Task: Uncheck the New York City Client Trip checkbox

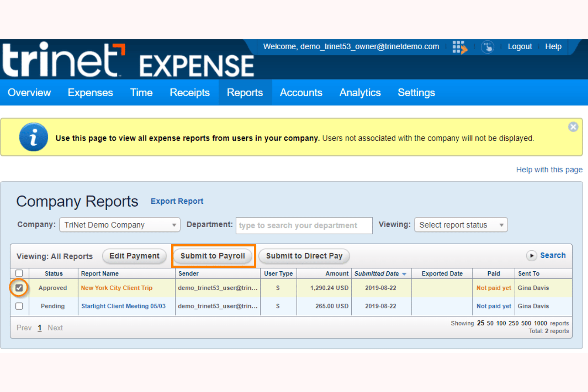Action: pos(19,288)
